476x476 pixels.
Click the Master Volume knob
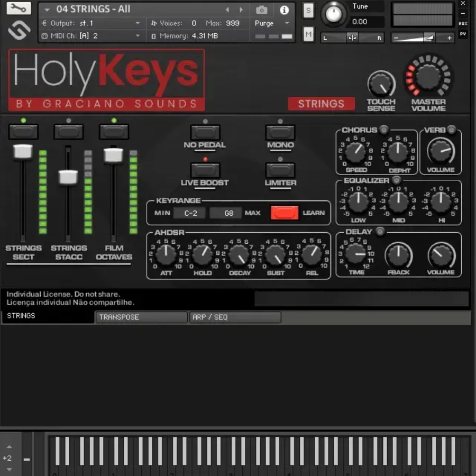click(428, 77)
